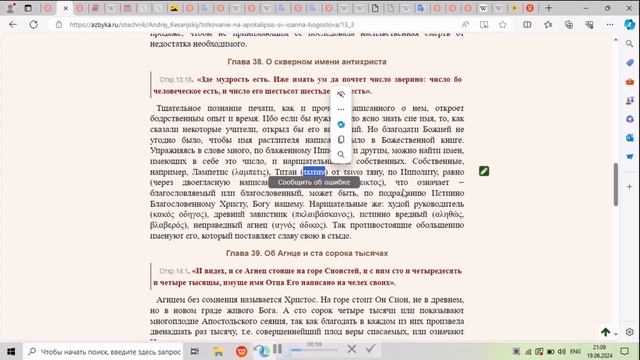The height and width of the screenshot is (360, 640).
Task: Open the blue icon below Outlook in sidebar
Action: click(x=629, y=157)
